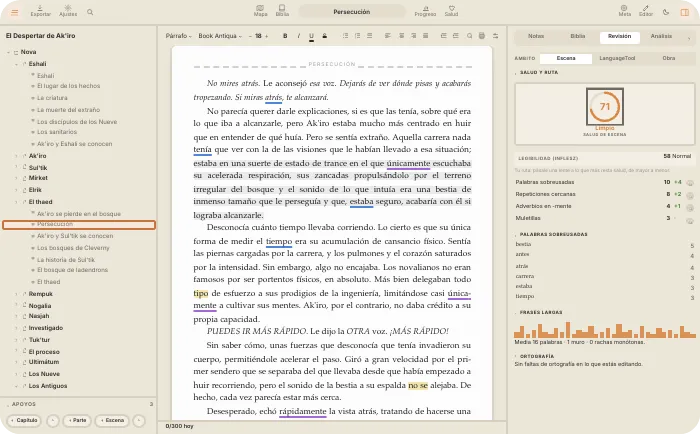Click the Meta target icon
The image size is (700, 434).
624,11
